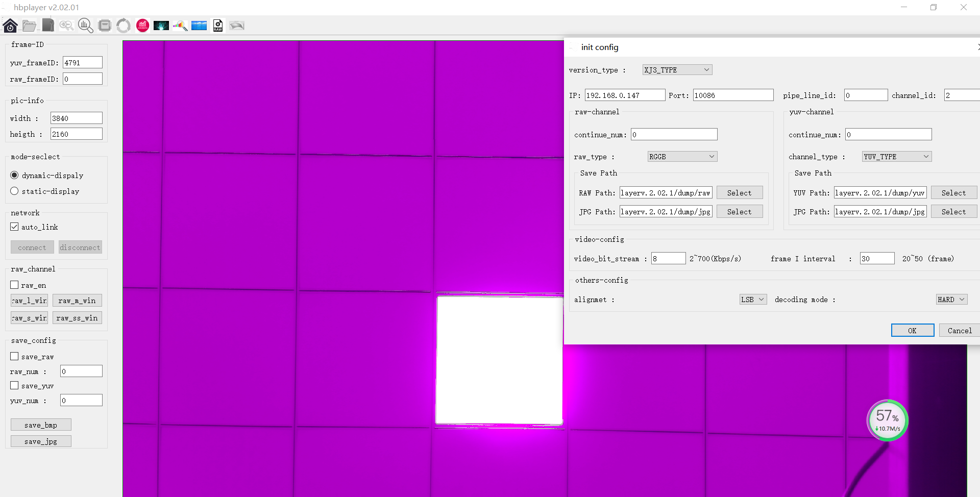Enable the raw_en checkbox

(x=14, y=285)
